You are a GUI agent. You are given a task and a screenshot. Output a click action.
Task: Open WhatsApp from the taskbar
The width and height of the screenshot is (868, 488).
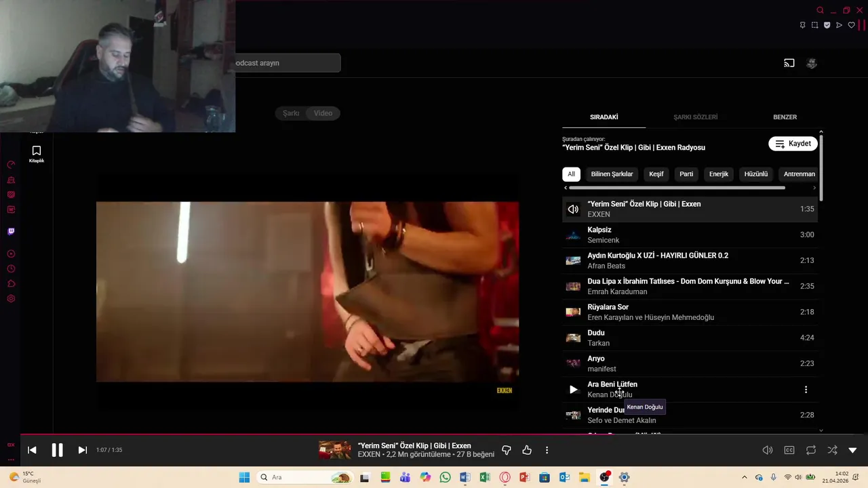(x=445, y=477)
